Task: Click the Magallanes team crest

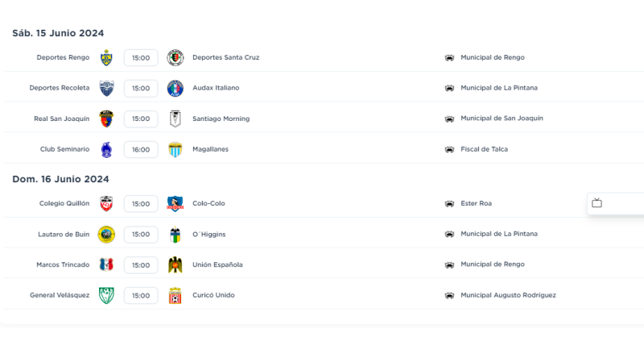Action: (175, 149)
